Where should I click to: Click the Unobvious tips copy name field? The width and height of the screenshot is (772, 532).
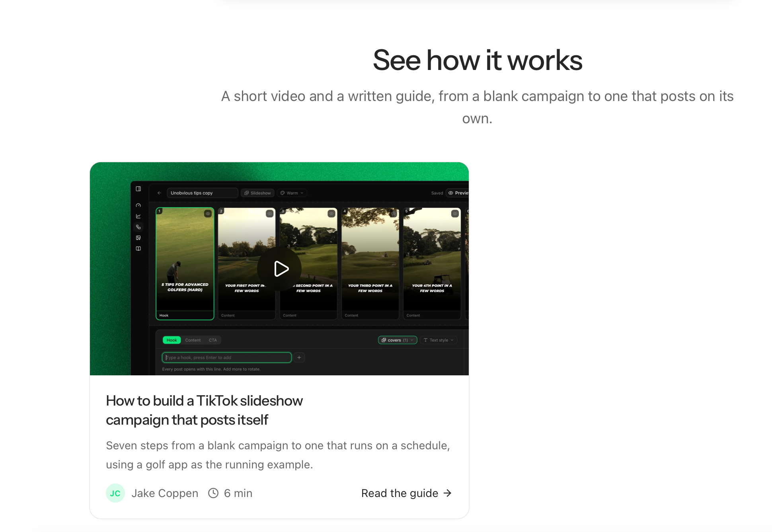coord(202,193)
